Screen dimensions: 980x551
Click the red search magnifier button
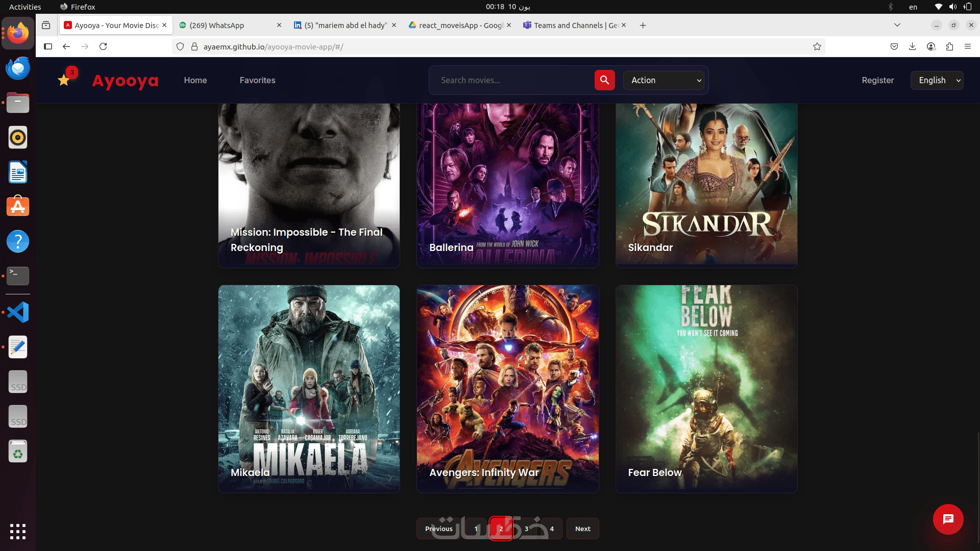pyautogui.click(x=604, y=80)
